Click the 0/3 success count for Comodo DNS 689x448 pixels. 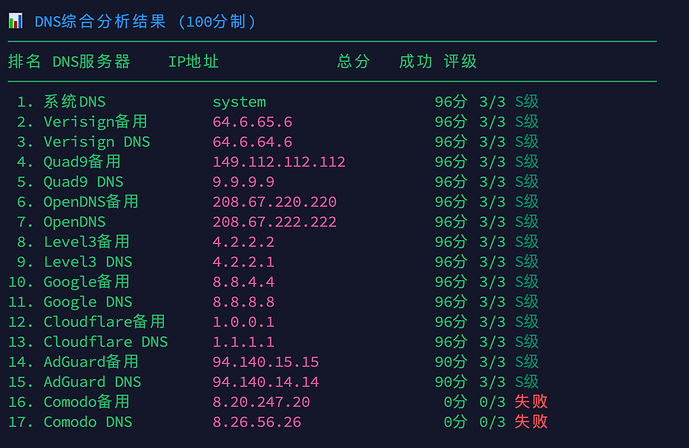[x=493, y=423]
